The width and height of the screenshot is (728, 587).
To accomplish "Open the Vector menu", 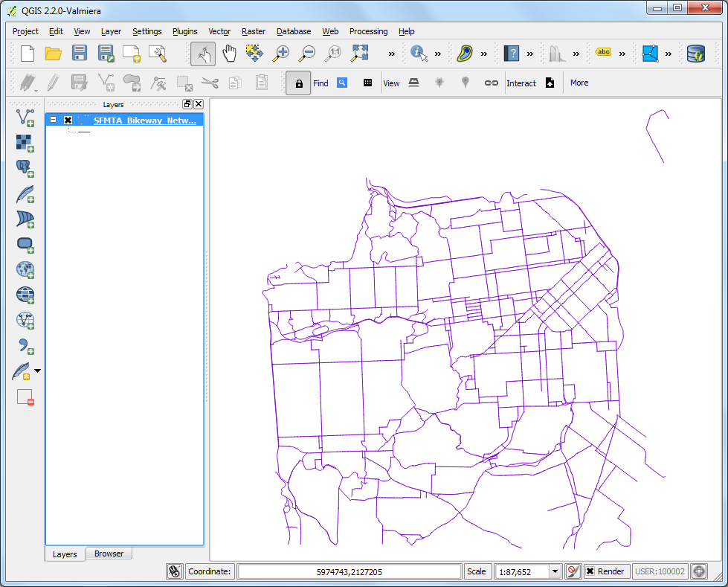I will 219,31.
